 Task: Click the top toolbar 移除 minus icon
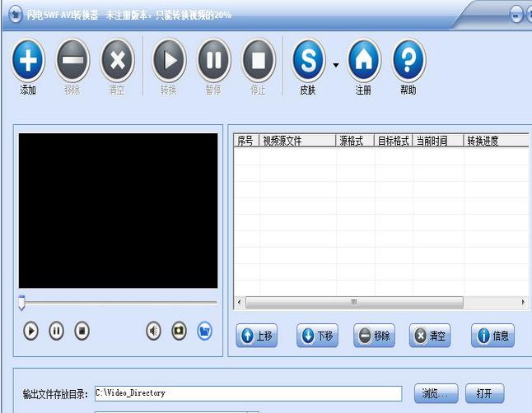(x=72, y=60)
